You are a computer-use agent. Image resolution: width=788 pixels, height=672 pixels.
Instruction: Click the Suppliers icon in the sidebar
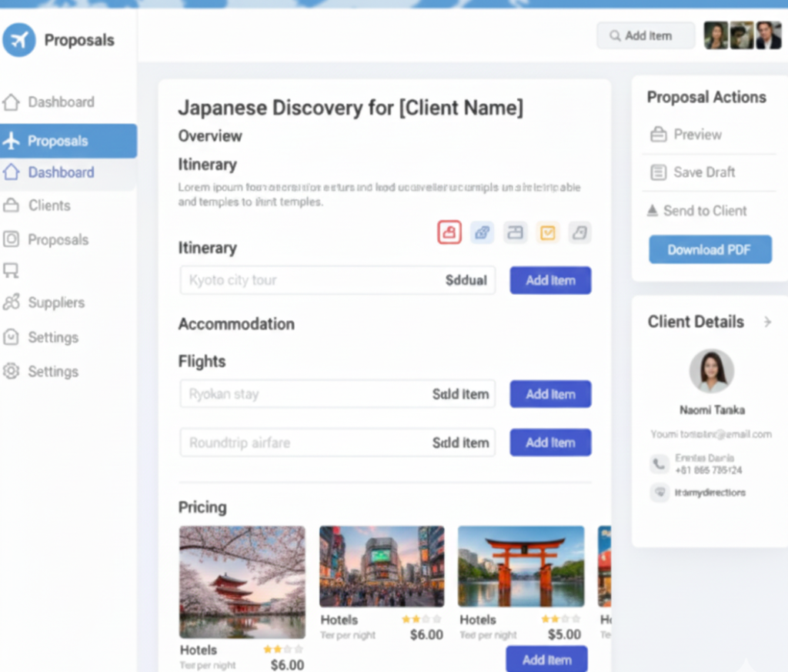[x=11, y=303]
